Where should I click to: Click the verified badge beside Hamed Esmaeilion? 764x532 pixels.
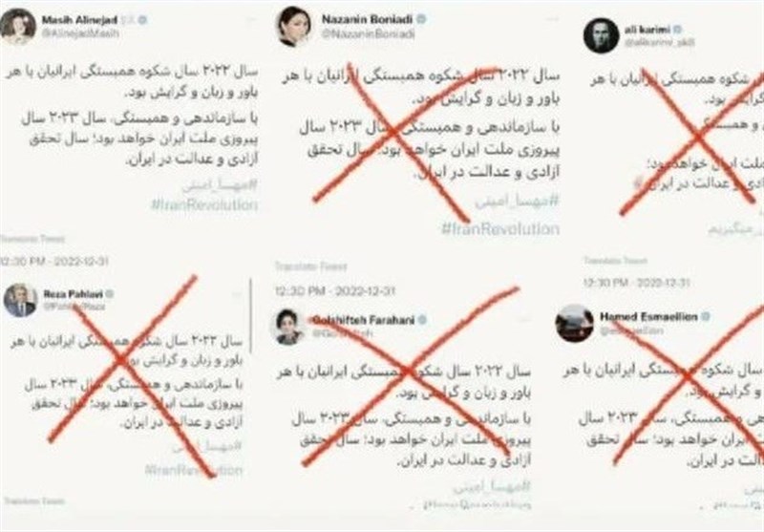tap(706, 317)
